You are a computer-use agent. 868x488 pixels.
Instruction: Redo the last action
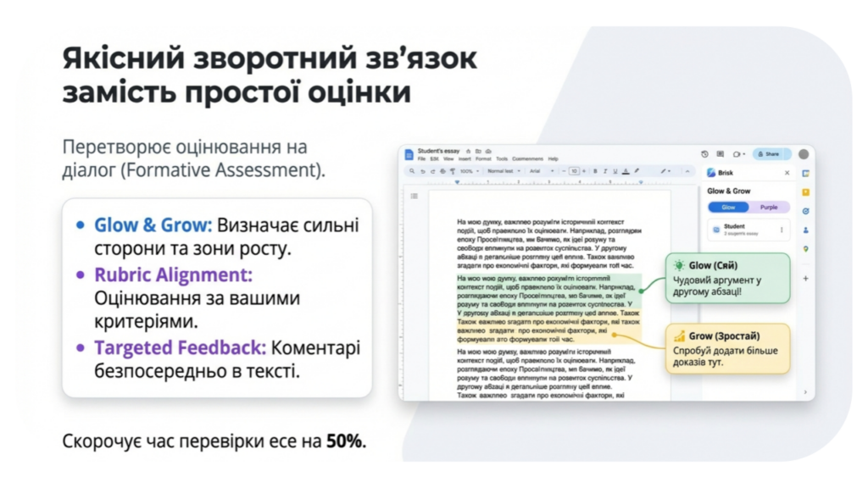pyautogui.click(x=433, y=171)
